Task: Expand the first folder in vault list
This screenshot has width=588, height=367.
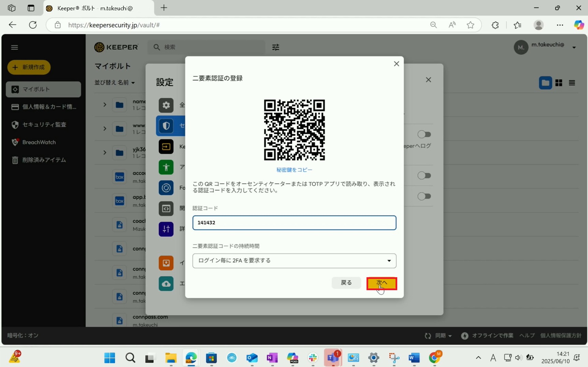Action: click(105, 105)
